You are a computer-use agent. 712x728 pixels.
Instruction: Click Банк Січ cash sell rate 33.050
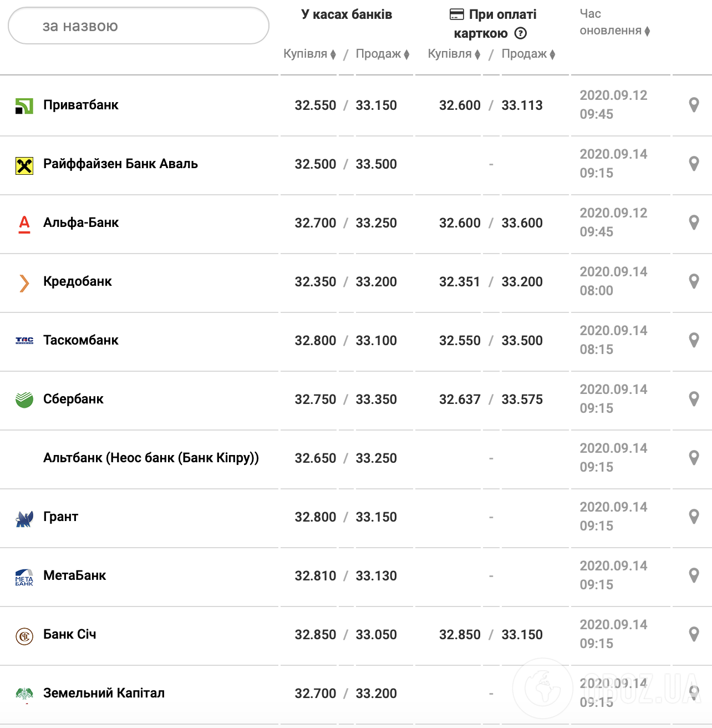tap(376, 635)
